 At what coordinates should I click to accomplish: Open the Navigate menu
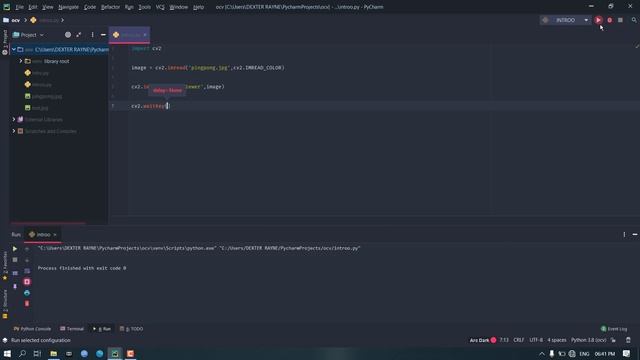click(x=68, y=7)
